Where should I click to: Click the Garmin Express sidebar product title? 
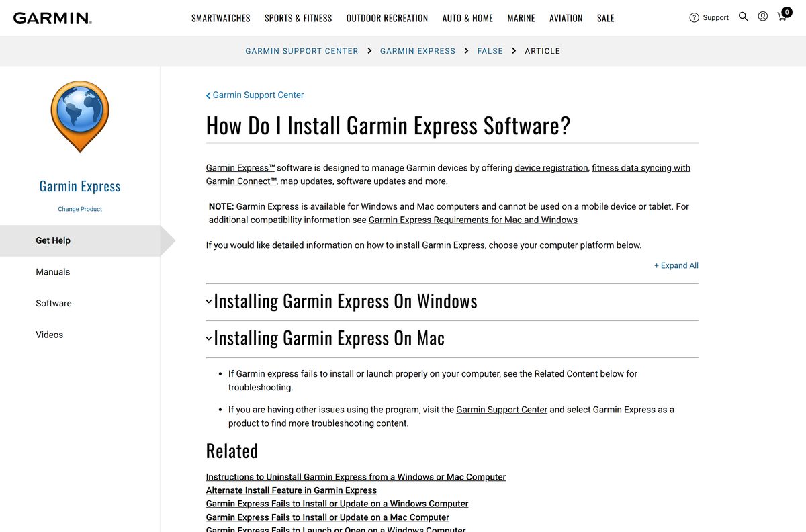click(80, 186)
